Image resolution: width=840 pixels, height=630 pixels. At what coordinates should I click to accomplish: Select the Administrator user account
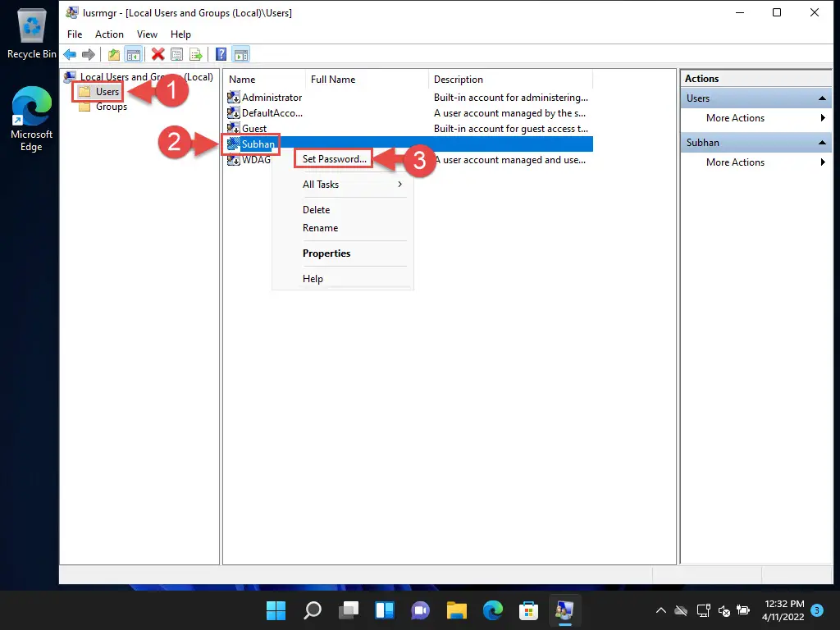click(x=271, y=98)
